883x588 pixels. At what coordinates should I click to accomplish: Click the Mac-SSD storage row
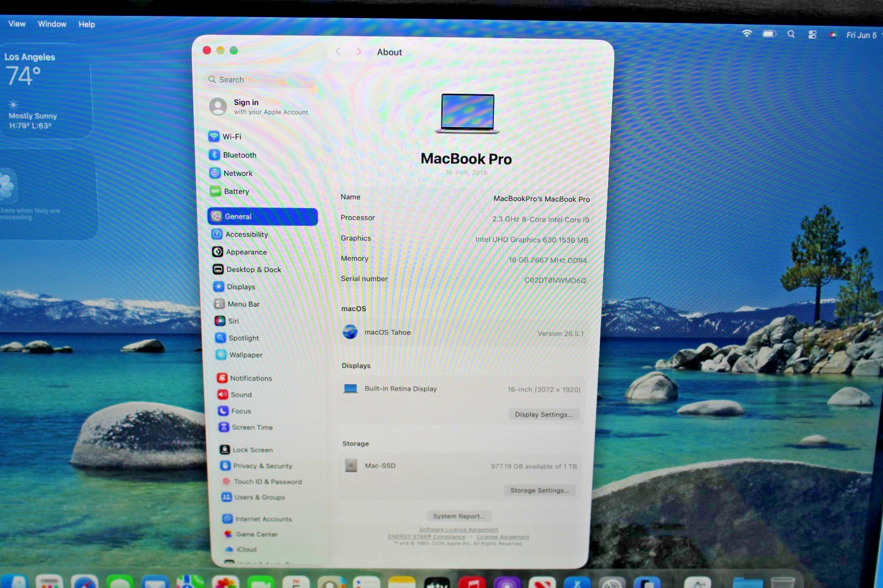tap(460, 466)
